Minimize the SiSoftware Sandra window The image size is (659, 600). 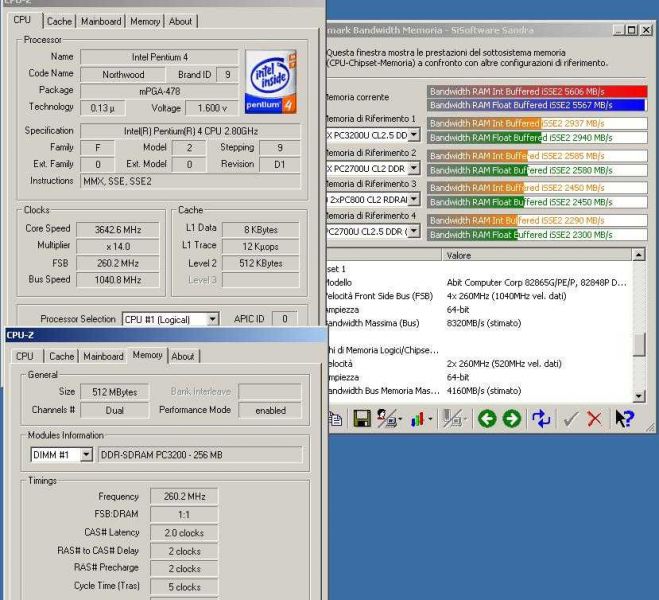click(x=618, y=30)
